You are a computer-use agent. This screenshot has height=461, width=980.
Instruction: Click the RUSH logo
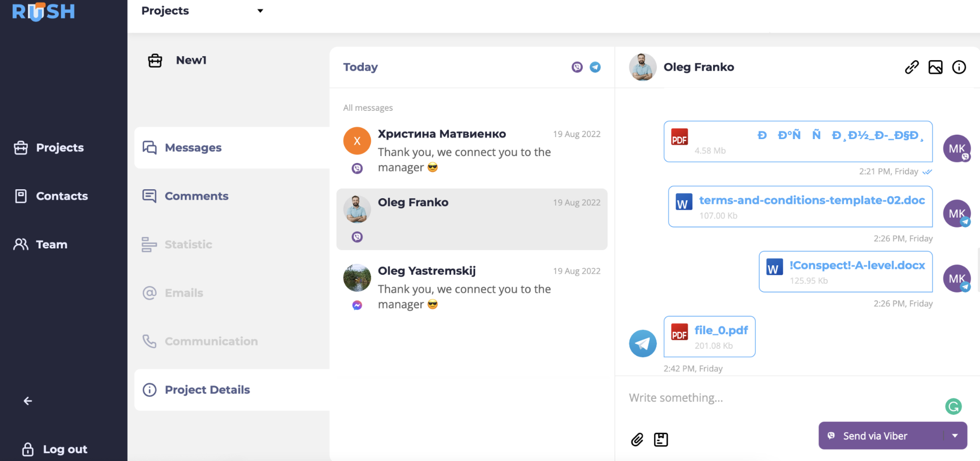[x=44, y=11]
